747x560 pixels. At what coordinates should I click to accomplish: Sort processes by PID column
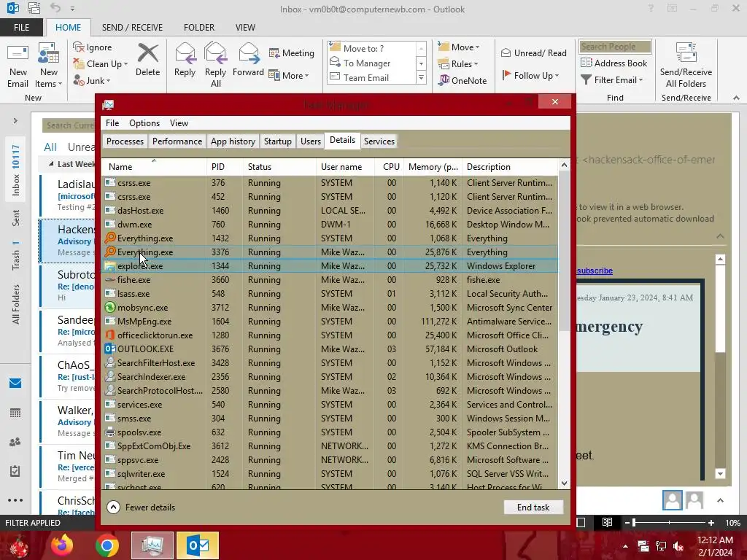pos(218,167)
